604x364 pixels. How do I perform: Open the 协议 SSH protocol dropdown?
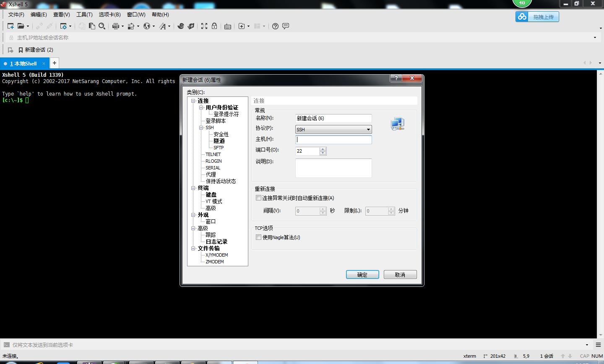[x=333, y=130]
